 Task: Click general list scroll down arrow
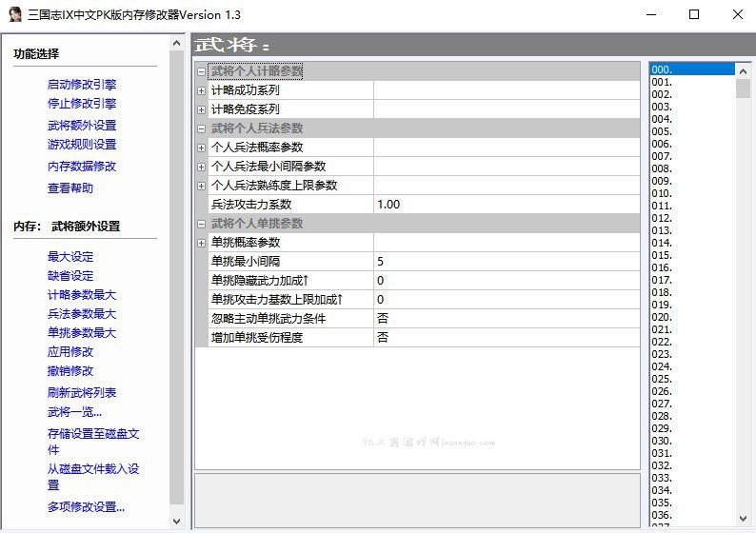743,519
